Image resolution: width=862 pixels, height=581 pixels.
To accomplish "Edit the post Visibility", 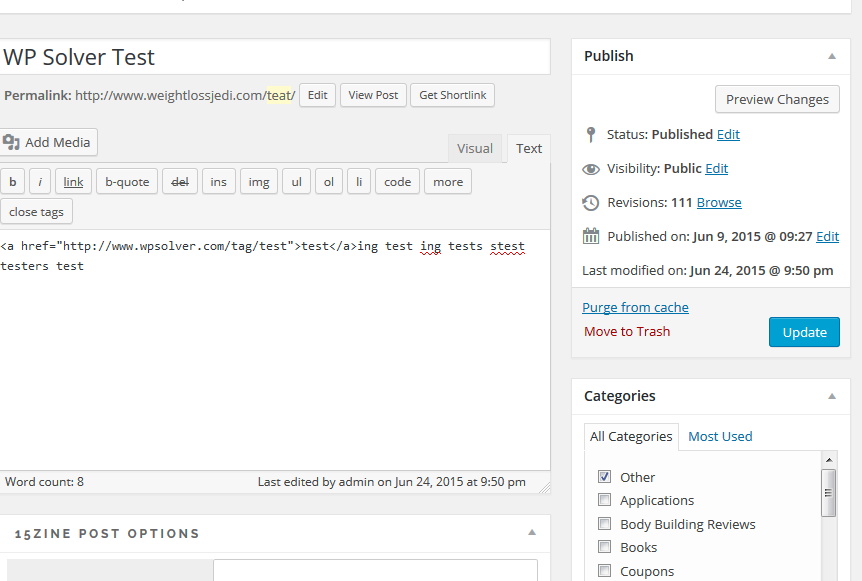I will click(716, 169).
